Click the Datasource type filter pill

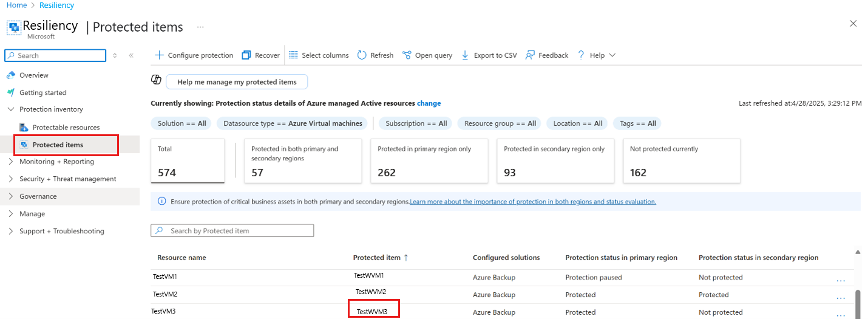(293, 123)
